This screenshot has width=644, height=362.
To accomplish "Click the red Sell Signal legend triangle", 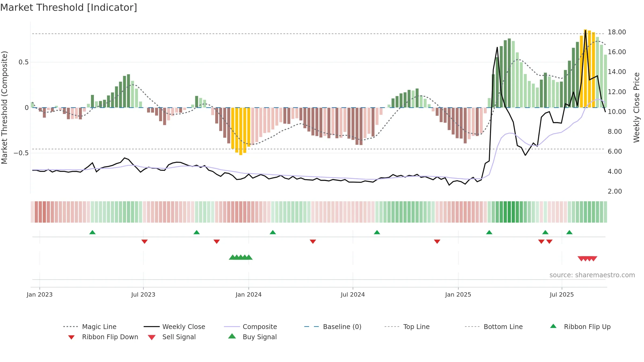I will pos(152,337).
